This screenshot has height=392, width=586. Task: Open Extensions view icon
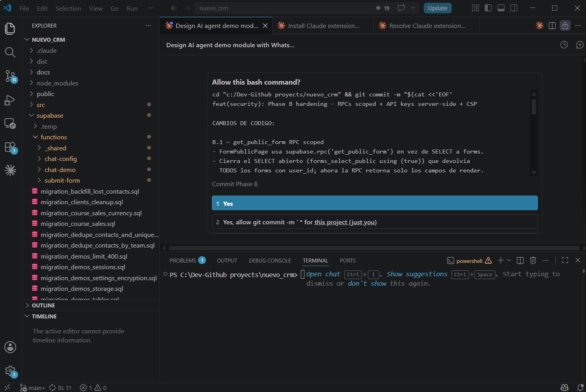coord(10,147)
